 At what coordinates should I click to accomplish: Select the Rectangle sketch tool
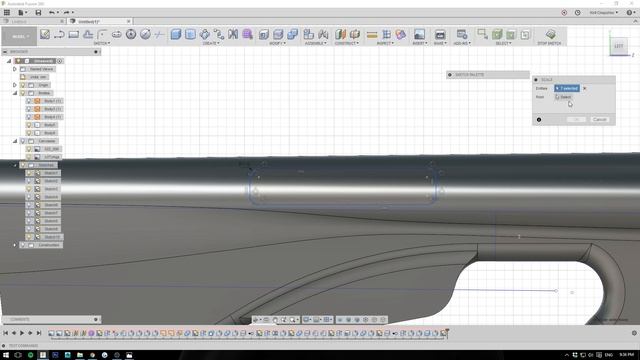(73, 35)
